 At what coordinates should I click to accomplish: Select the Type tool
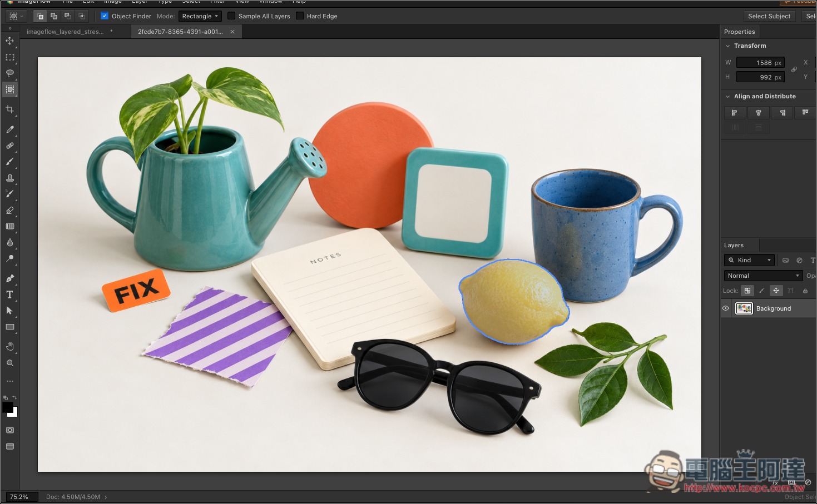point(10,295)
